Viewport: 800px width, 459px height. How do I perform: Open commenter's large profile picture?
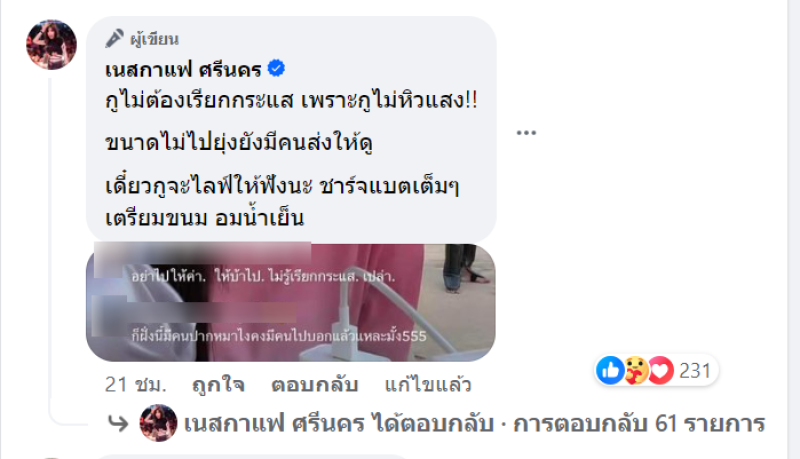coord(52,45)
